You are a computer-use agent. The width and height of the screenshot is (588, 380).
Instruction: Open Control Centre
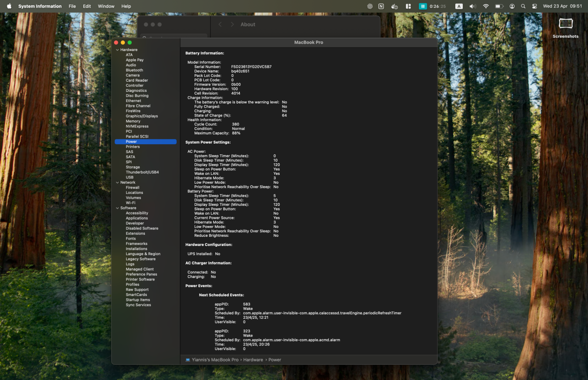(x=535, y=6)
